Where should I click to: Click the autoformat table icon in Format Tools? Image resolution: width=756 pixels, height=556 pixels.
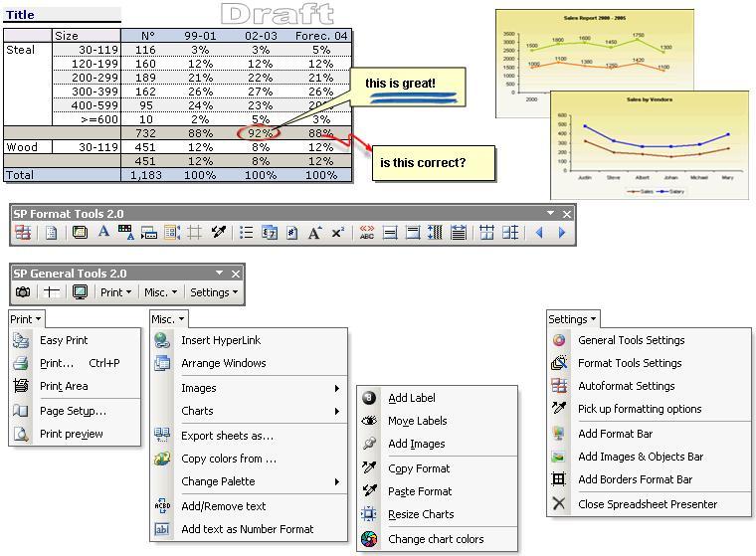(23, 233)
